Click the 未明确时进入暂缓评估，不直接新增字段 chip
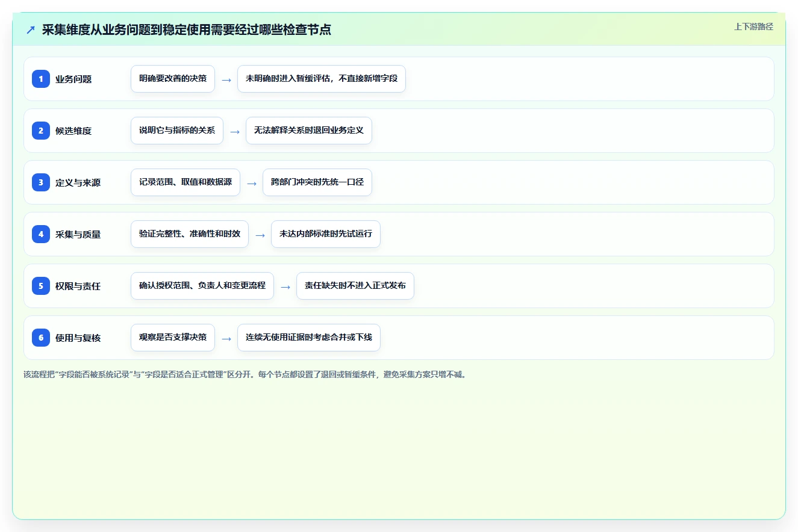The image size is (798, 532). [x=322, y=79]
